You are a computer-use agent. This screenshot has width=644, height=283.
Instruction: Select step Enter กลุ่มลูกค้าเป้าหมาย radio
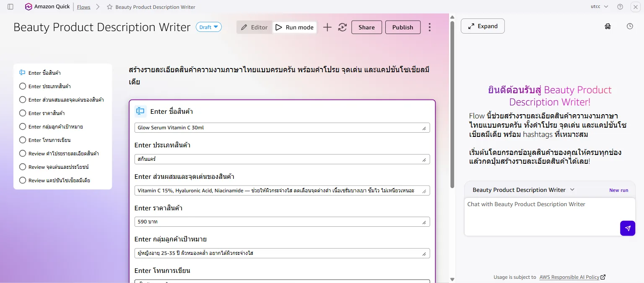pyautogui.click(x=23, y=127)
